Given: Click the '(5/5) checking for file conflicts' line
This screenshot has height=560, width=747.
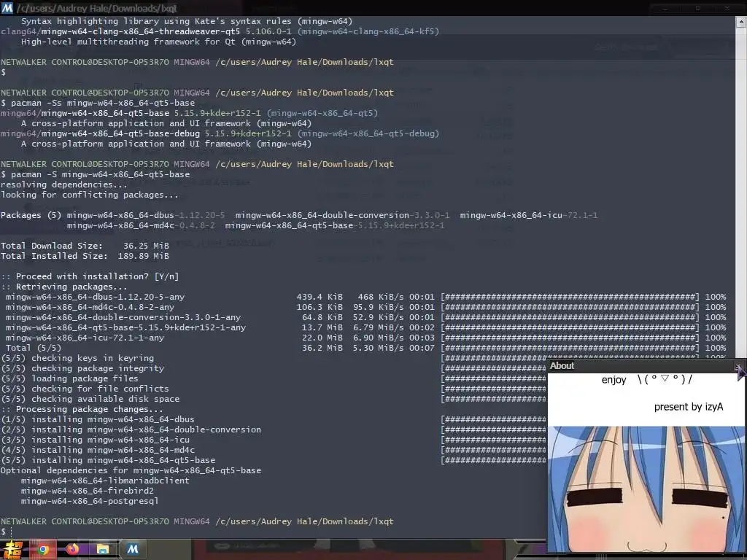Looking at the screenshot, I should (x=85, y=389).
